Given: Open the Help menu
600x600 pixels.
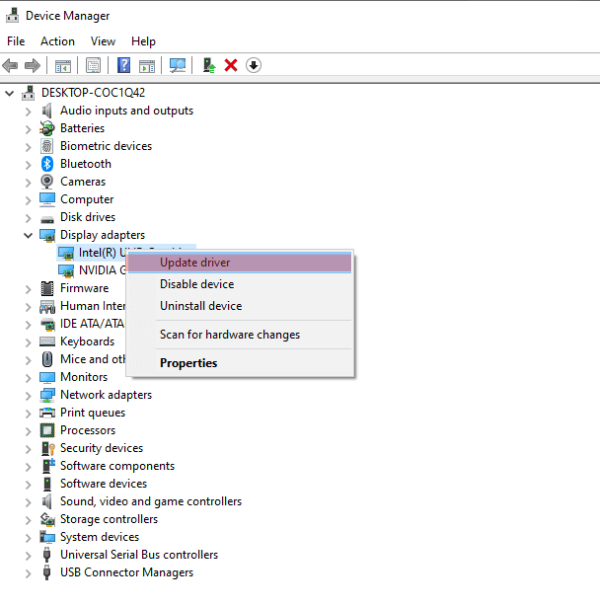Looking at the screenshot, I should (143, 41).
